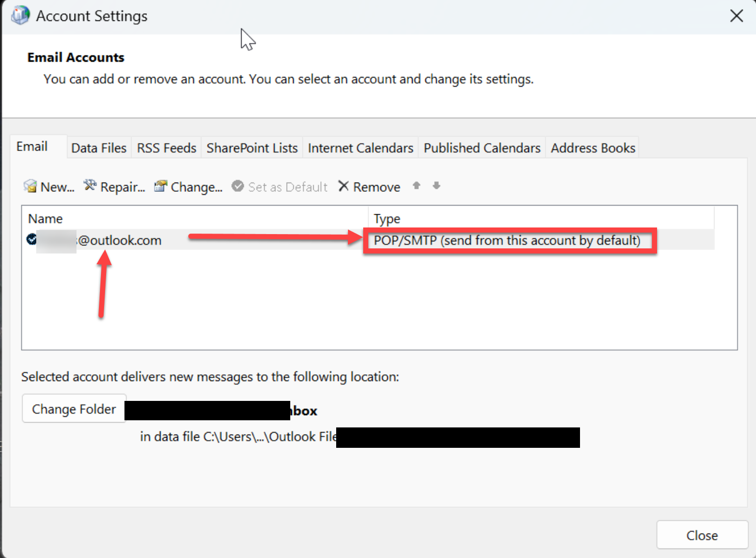Click the Set as Default checkmark icon
This screenshot has width=756, height=558.
(238, 186)
